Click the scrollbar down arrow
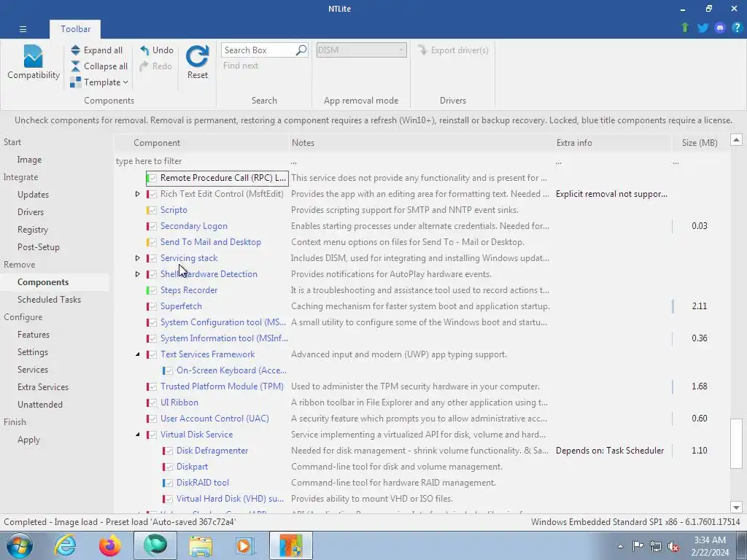This screenshot has height=560, width=747. pyautogui.click(x=737, y=507)
